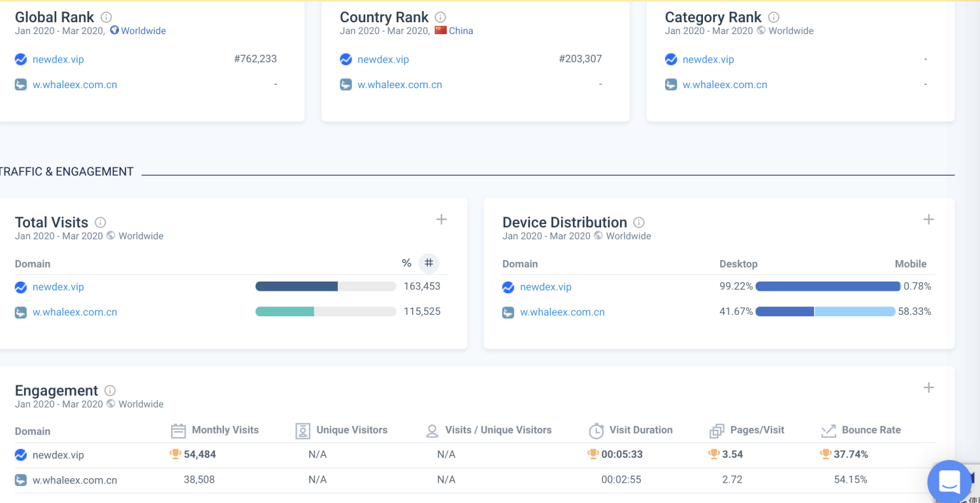The height and width of the screenshot is (503, 980).
Task: Click w.whaleex.com.cn row in Engagement table
Action: click(x=476, y=480)
